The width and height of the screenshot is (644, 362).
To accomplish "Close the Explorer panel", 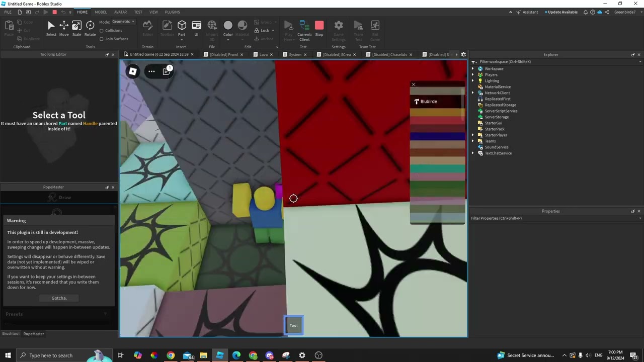I will pyautogui.click(x=639, y=54).
